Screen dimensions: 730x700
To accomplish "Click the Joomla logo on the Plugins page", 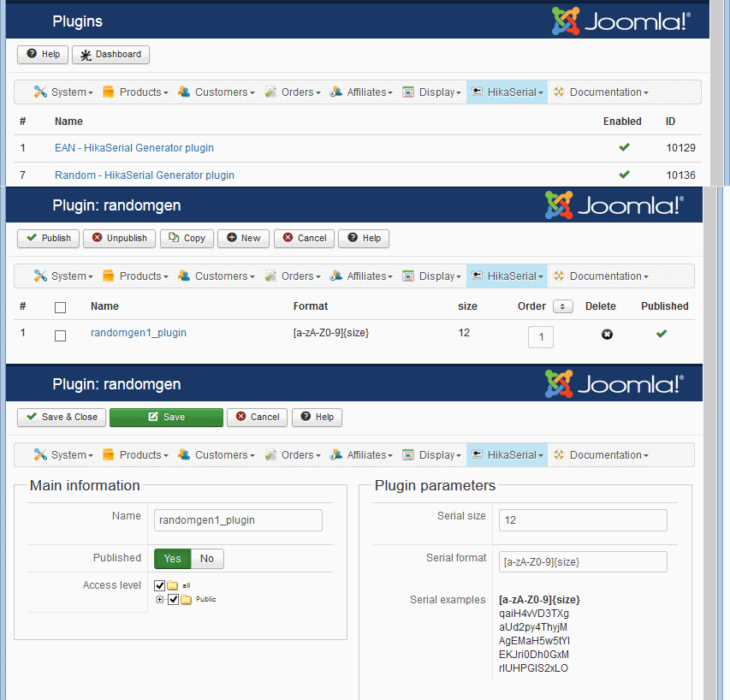I will click(x=620, y=21).
